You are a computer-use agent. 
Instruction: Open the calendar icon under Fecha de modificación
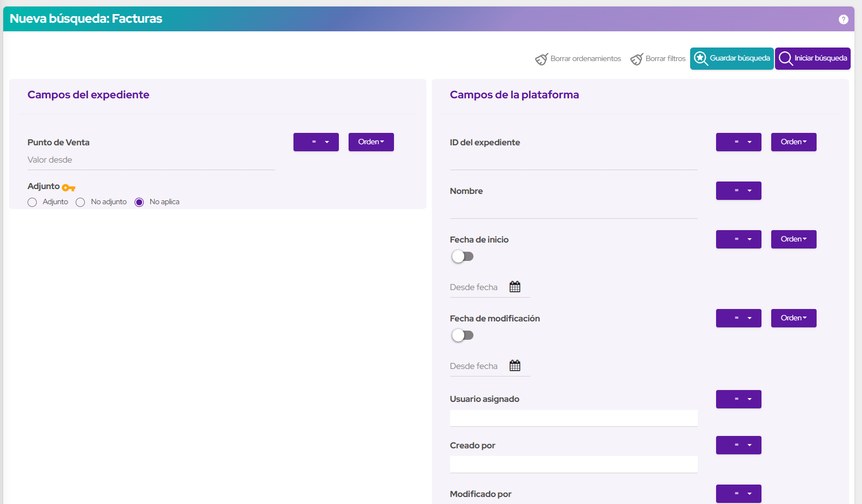point(514,366)
